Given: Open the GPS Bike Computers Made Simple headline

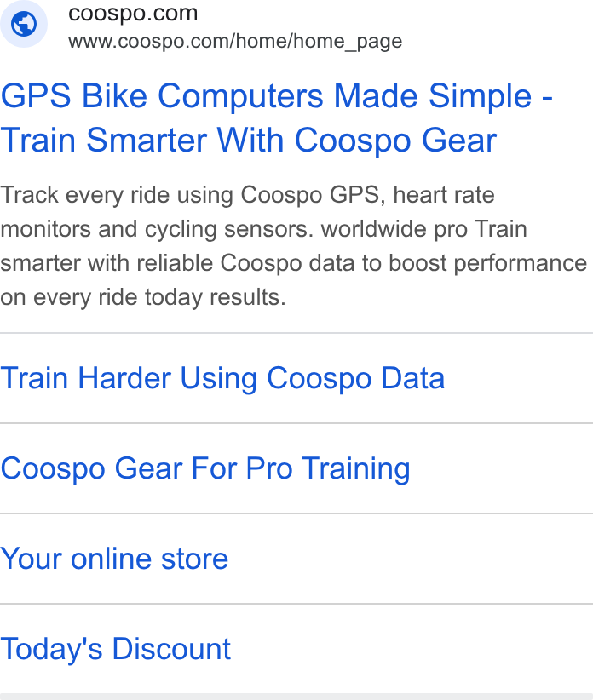Looking at the screenshot, I should tap(277, 96).
